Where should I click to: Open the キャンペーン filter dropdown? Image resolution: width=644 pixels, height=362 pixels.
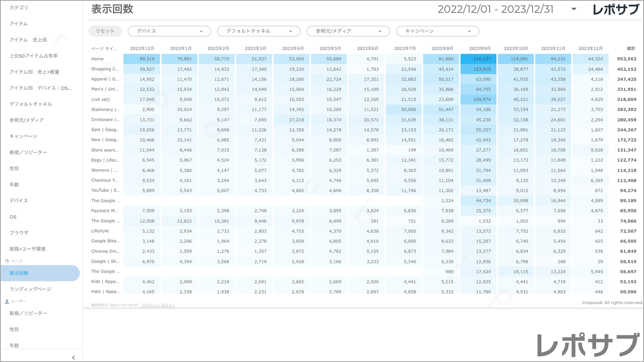click(437, 31)
